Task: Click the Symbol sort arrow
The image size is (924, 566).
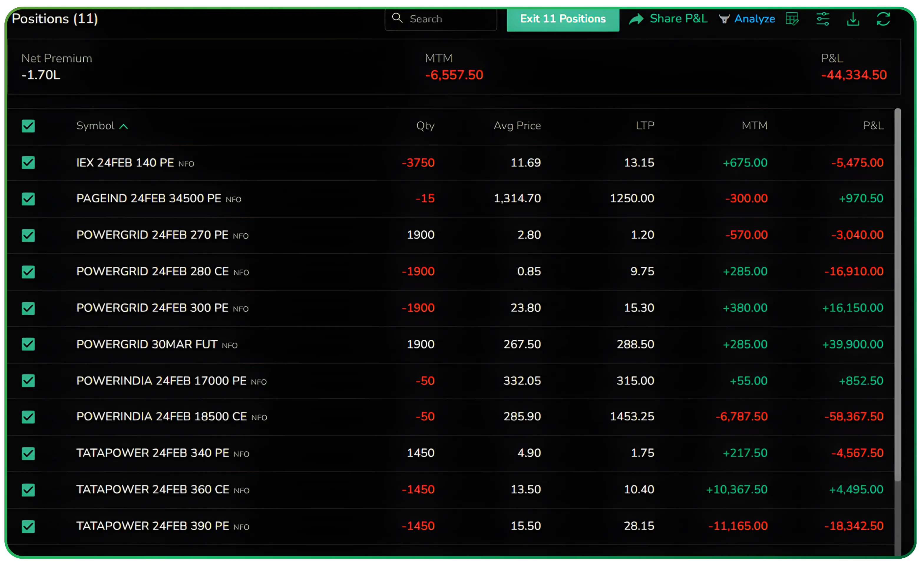Action: (x=123, y=126)
